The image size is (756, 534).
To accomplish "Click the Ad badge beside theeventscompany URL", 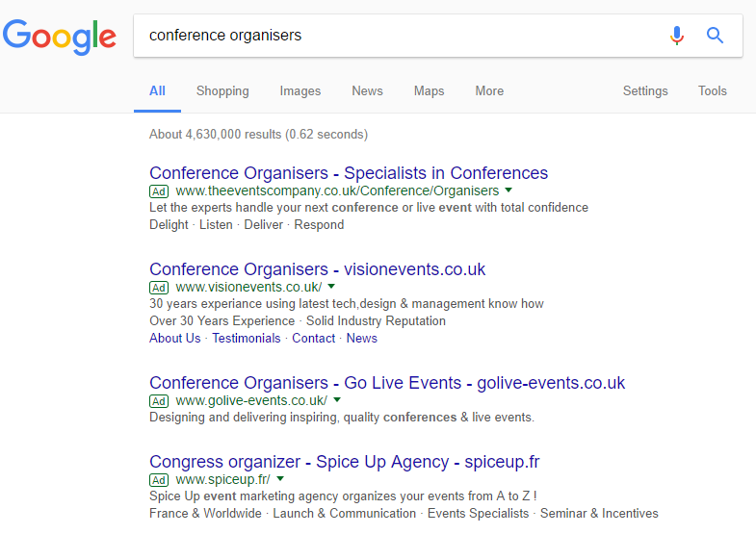I will pyautogui.click(x=159, y=191).
